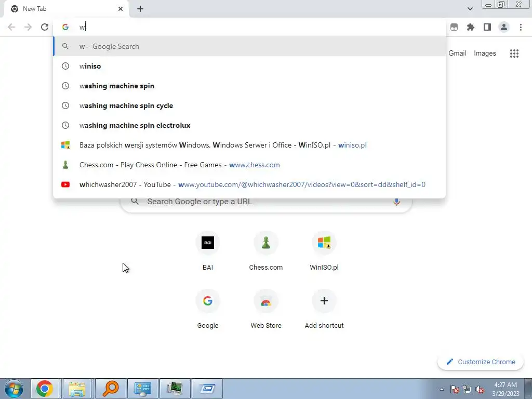Open the BAI shortcut tile
This screenshot has height=399, width=532.
point(208,252)
